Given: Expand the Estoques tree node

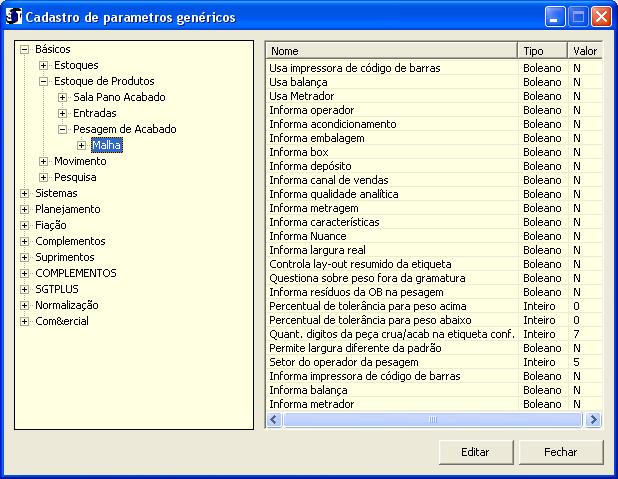Looking at the screenshot, I should (44, 65).
